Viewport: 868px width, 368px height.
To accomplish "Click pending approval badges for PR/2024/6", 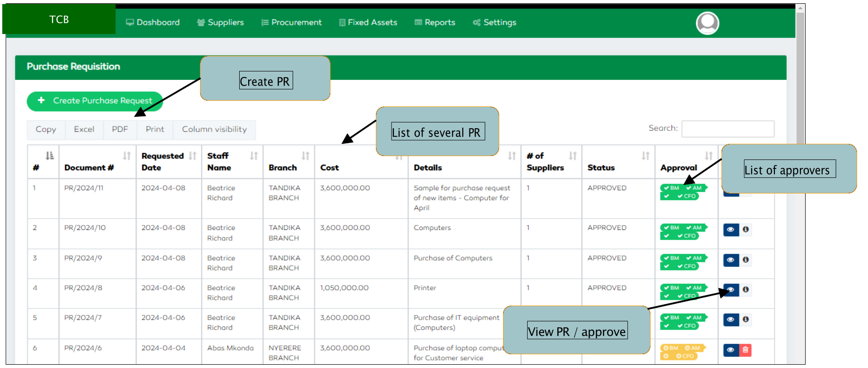I will click(683, 352).
